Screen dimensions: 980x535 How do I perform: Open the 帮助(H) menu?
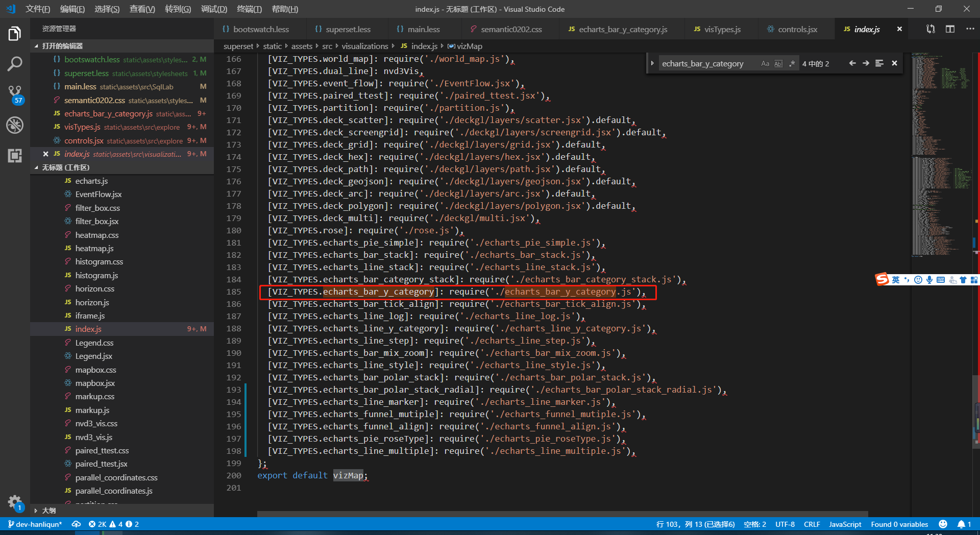(285, 9)
